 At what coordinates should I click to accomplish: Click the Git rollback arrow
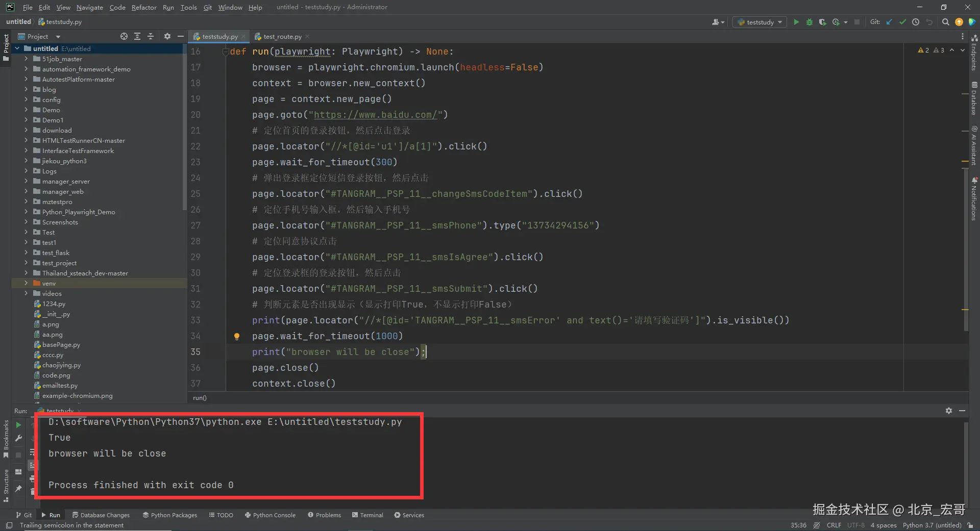pos(929,22)
